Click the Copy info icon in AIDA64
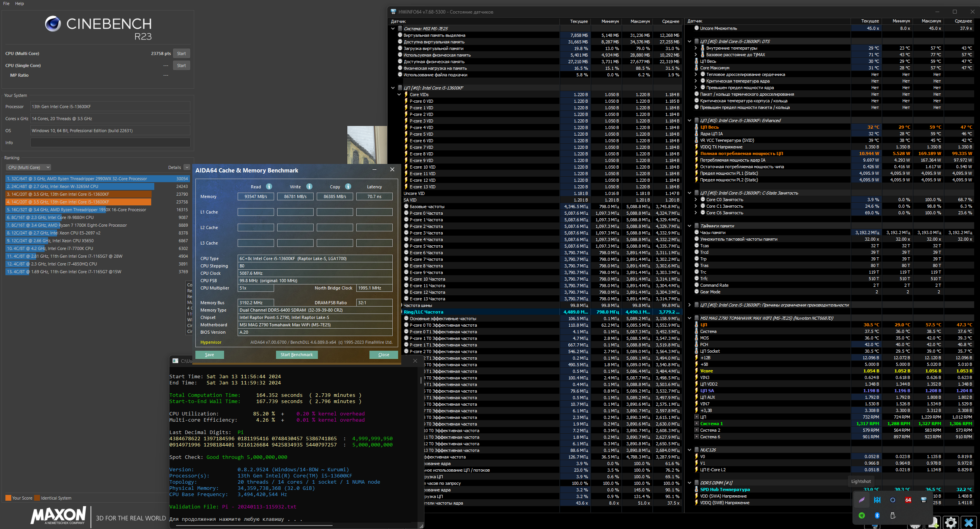 pyautogui.click(x=348, y=186)
